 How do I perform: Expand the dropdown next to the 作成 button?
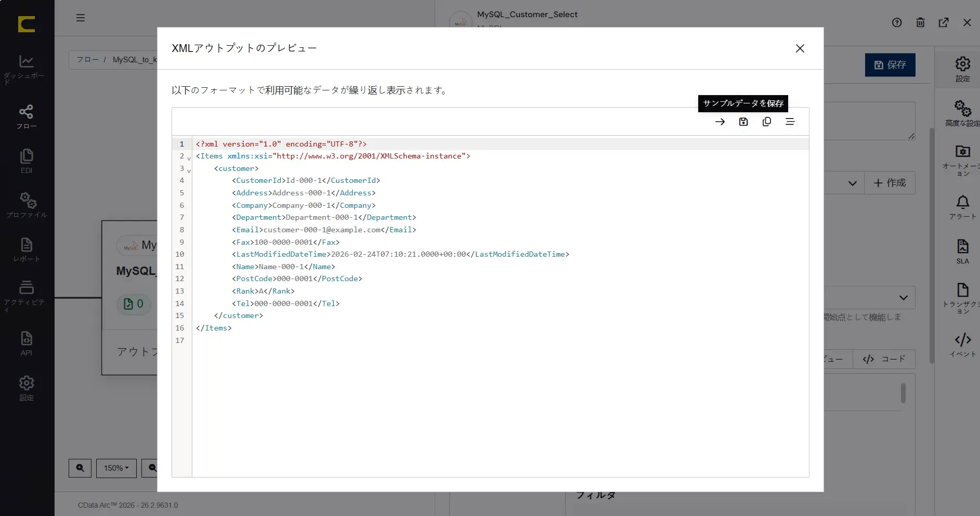[852, 183]
